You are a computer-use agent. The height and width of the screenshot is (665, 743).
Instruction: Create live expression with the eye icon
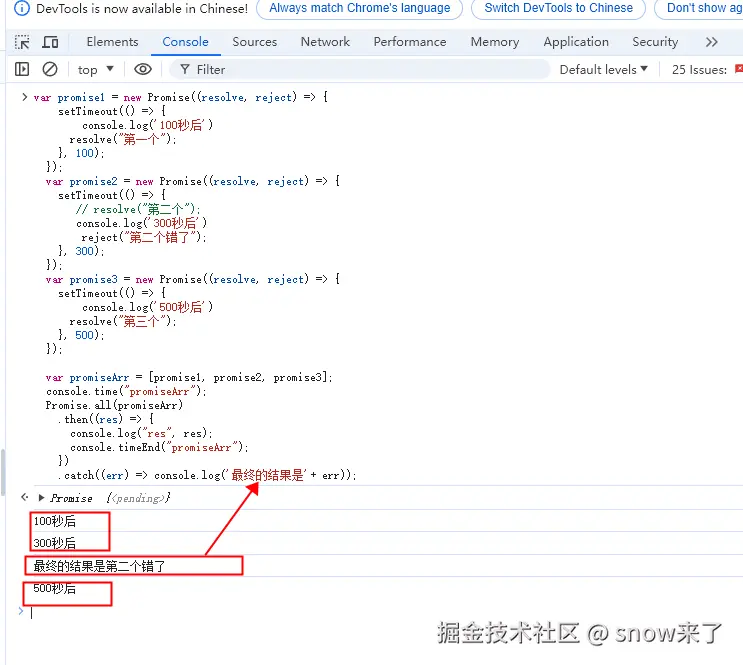click(x=143, y=70)
